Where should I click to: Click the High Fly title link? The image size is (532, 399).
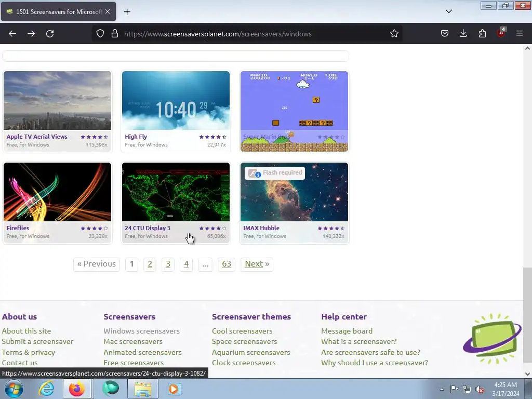[136, 137]
